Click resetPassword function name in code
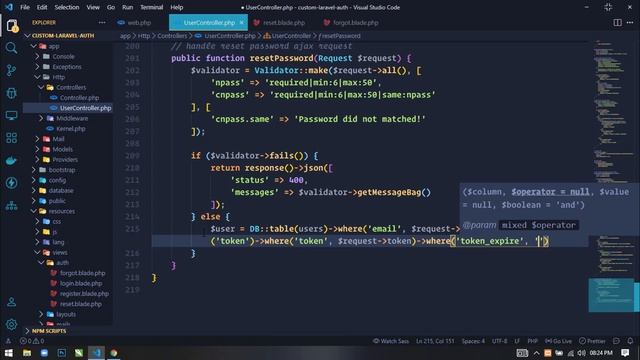The image size is (640, 360). click(x=281, y=58)
